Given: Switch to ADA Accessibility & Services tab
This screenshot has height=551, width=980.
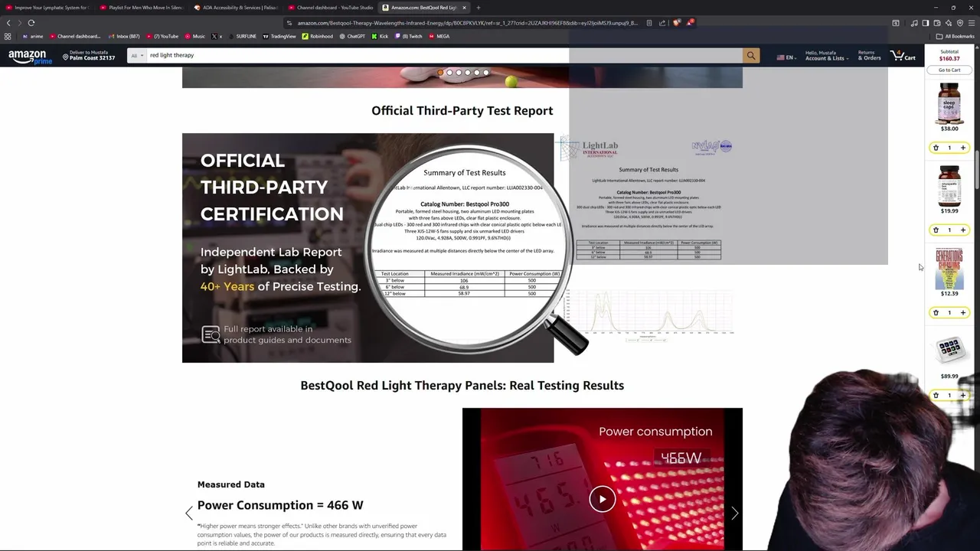Looking at the screenshot, I should click(x=237, y=8).
